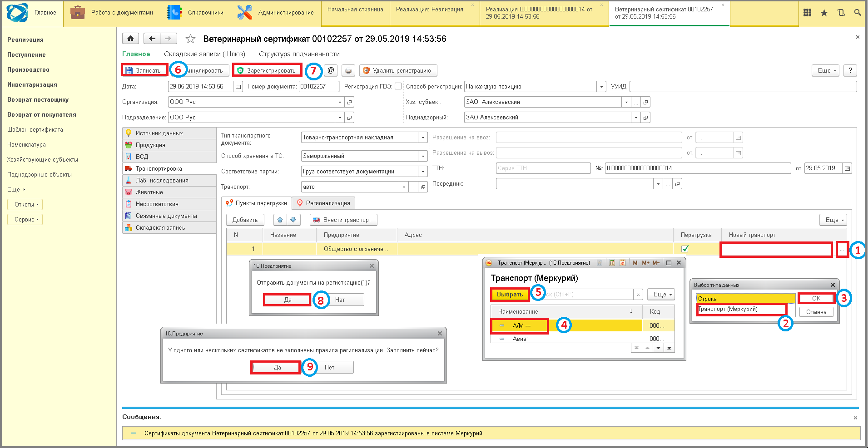Expand Хоз. субъект dropdown arrow

[x=626, y=102]
